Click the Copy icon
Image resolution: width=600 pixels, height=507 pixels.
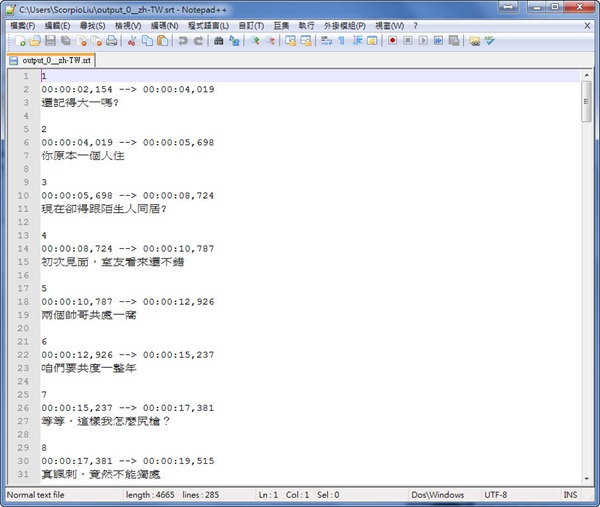tap(147, 41)
